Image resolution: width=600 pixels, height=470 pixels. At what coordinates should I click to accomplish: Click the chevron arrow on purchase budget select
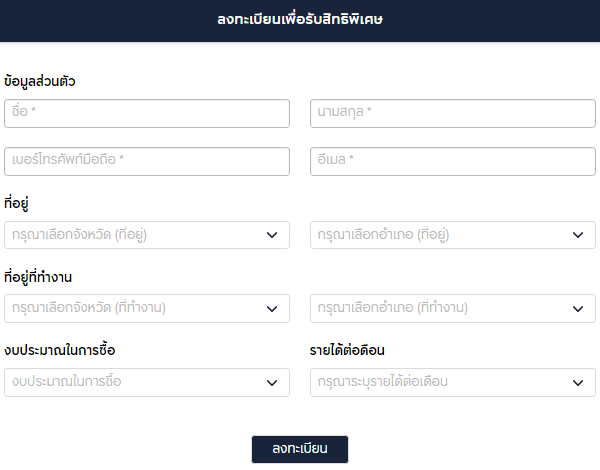point(271,382)
